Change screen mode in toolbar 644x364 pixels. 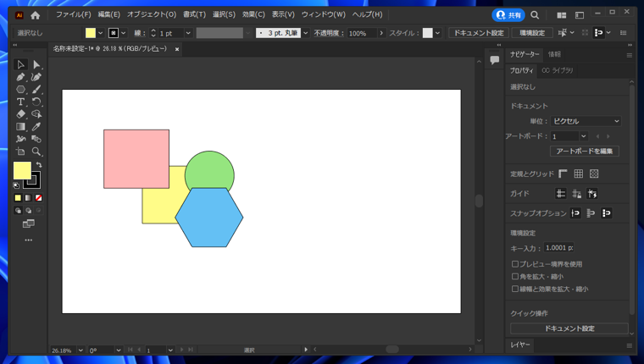pos(28,223)
